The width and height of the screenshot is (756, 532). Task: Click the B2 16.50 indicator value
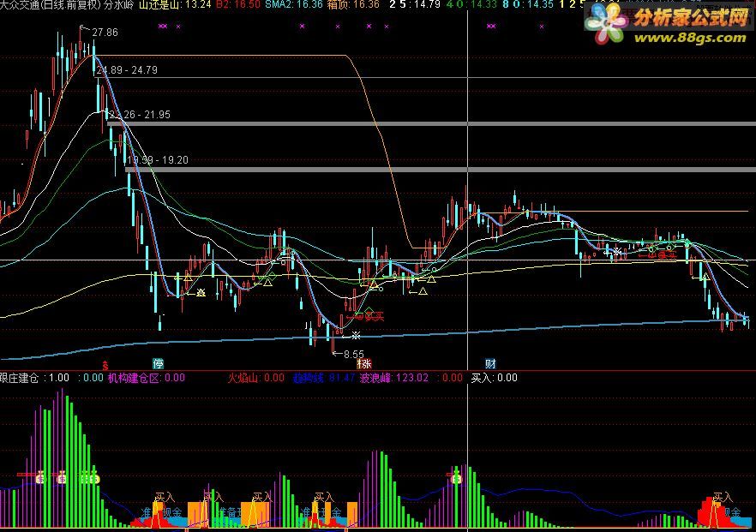click(x=238, y=5)
